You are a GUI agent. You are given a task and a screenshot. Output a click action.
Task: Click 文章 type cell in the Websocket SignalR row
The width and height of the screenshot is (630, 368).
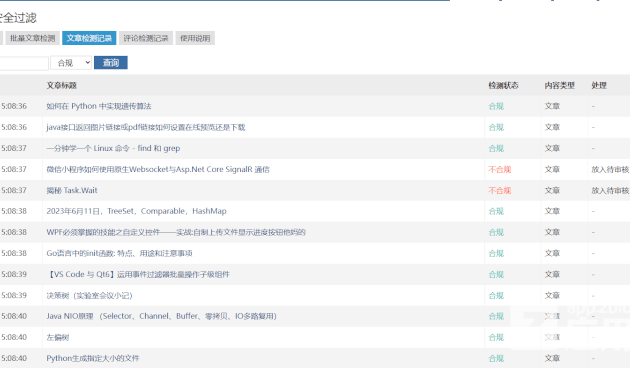[552, 170]
